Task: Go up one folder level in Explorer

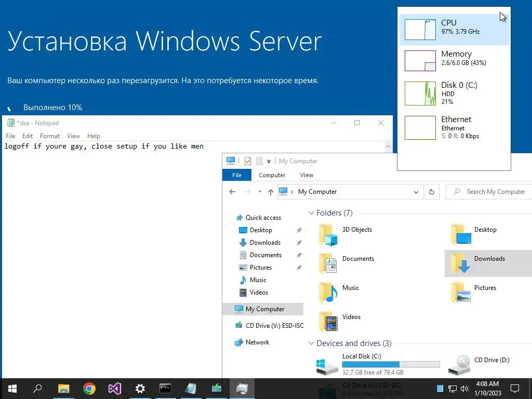Action: click(x=270, y=192)
